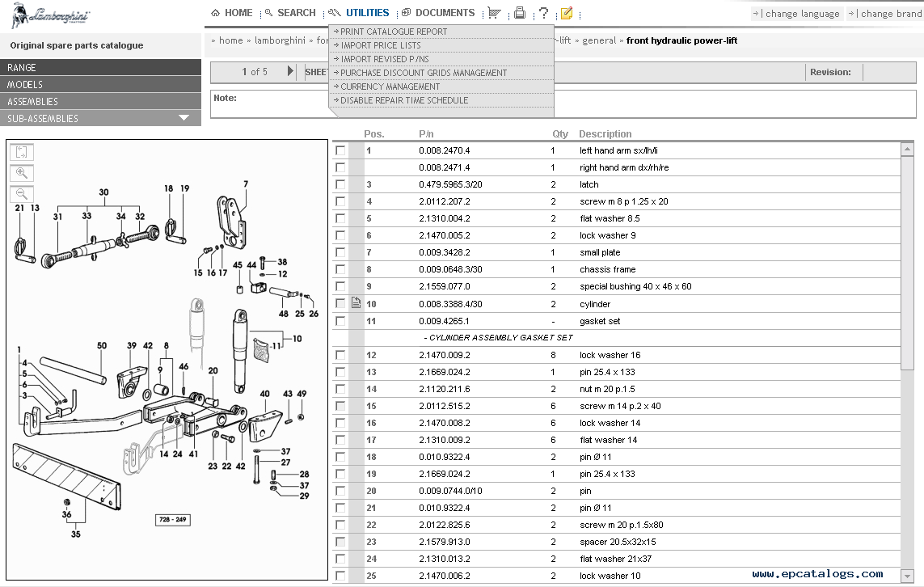Choose Print Catalogue Report from Utilities menu
This screenshot has height=587, width=924.
394,32
